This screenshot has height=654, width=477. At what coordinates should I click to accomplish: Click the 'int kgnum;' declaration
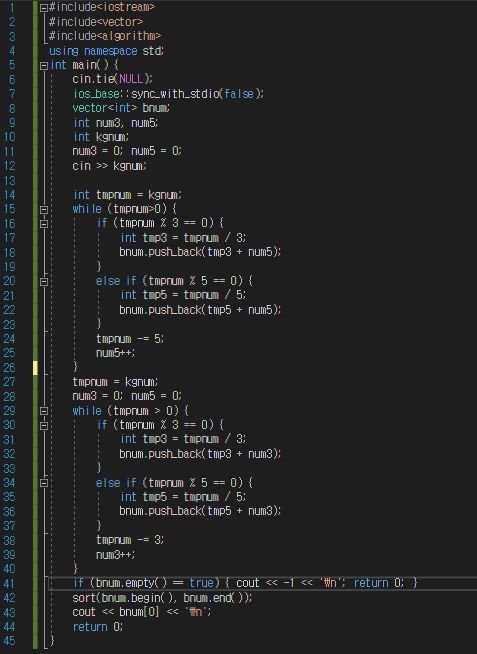click(101, 137)
